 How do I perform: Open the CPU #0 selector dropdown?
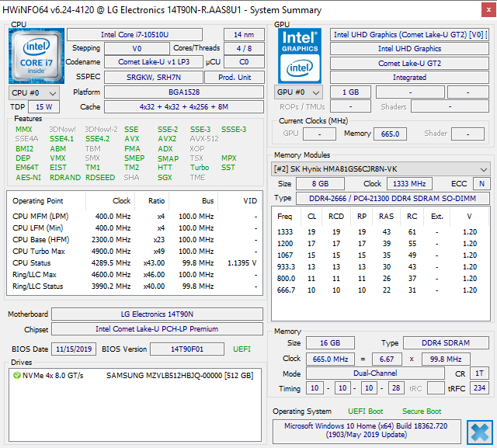(x=32, y=92)
